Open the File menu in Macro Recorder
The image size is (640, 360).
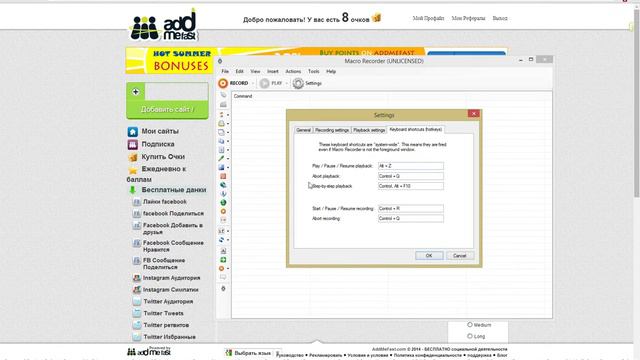(x=225, y=71)
